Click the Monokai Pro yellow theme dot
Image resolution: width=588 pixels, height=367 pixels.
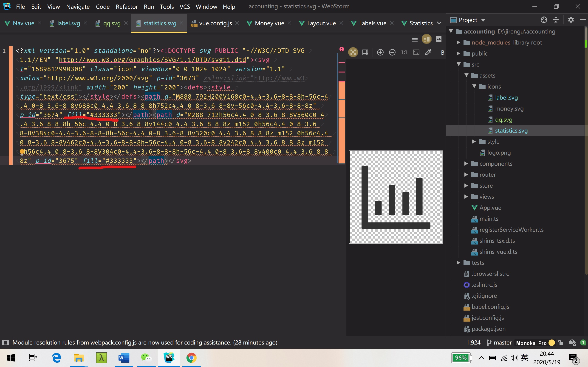click(551, 343)
